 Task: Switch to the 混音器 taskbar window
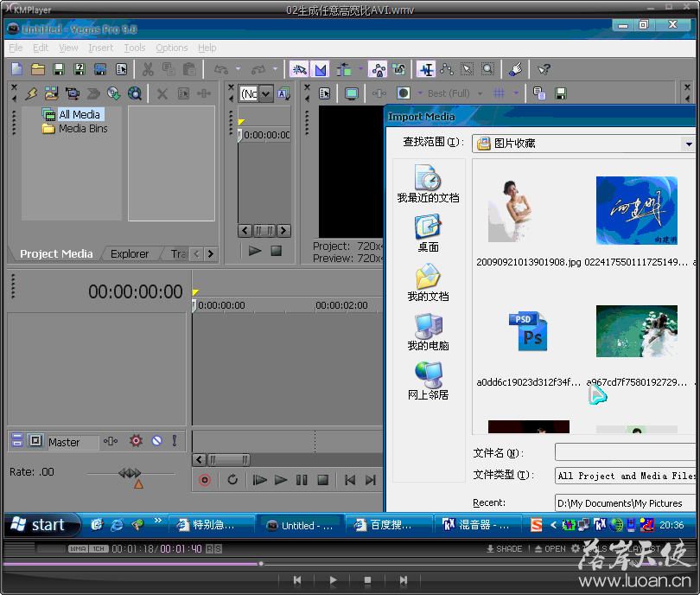pyautogui.click(x=477, y=525)
